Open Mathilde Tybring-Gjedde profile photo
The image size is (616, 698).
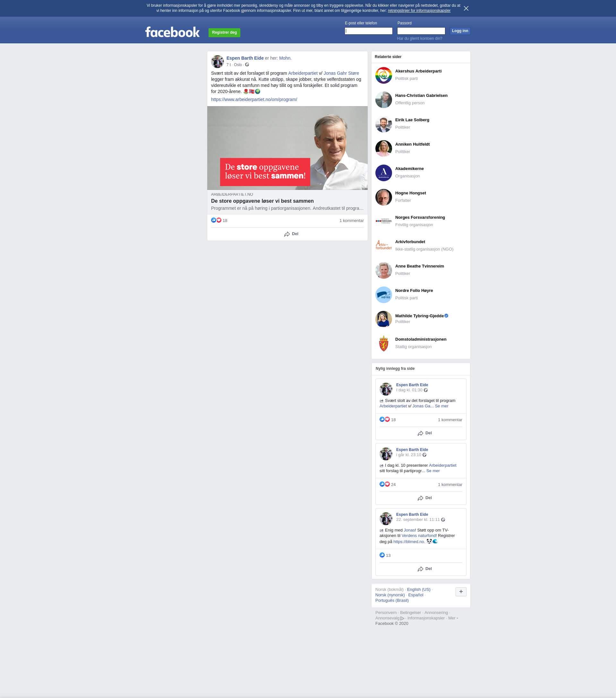(383, 319)
